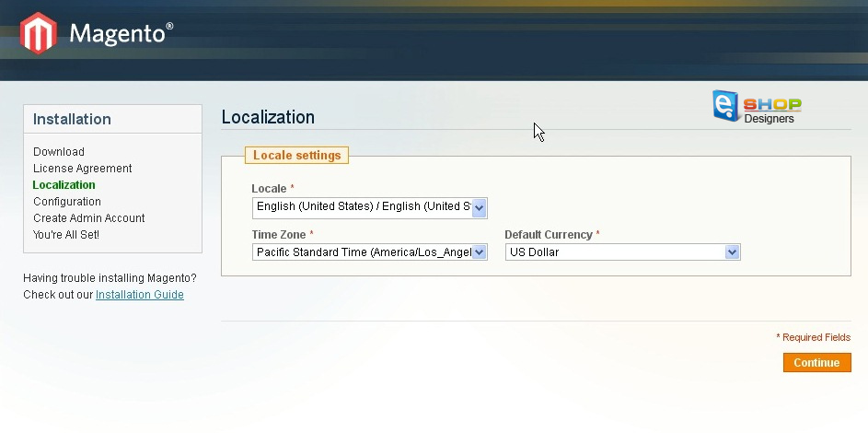Click the Magento wordmark text in header
Viewport: 868px width, 433px height.
pos(121,35)
